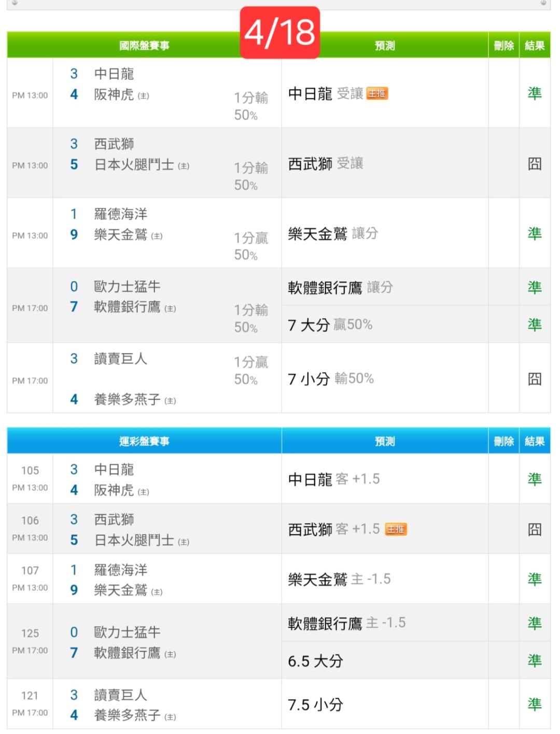Click the 準 result icon for 樂天金鷲 讓分

535,234
